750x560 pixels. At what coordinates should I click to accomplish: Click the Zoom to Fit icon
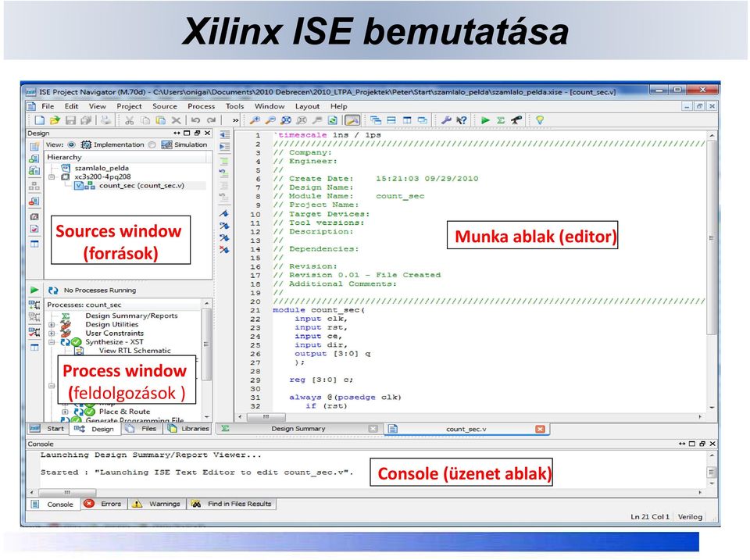tap(286, 120)
